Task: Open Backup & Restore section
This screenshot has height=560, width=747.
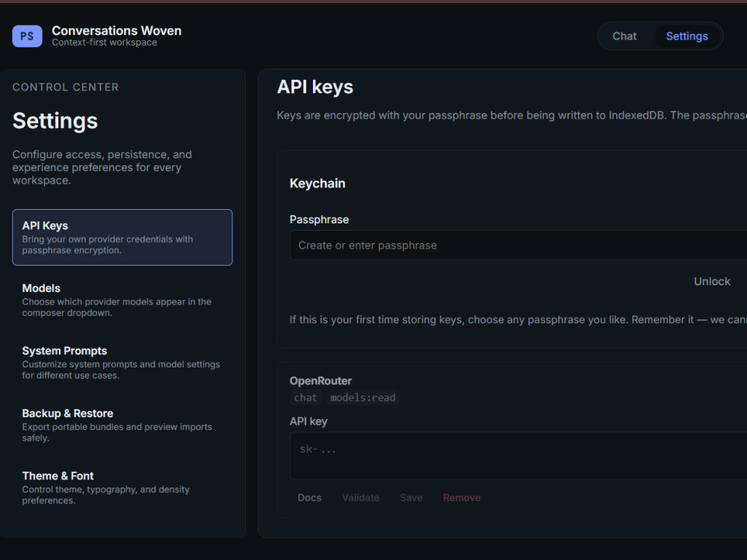Action: (x=123, y=425)
